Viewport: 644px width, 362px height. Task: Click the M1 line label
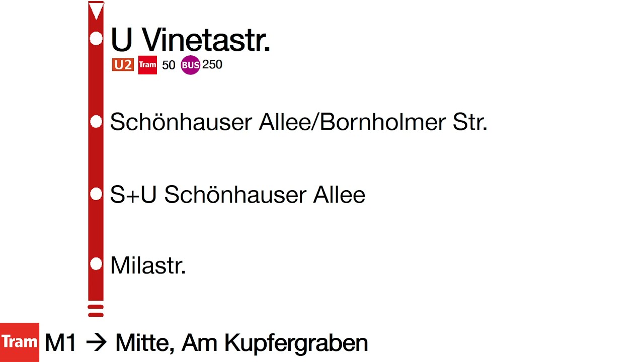(x=60, y=343)
